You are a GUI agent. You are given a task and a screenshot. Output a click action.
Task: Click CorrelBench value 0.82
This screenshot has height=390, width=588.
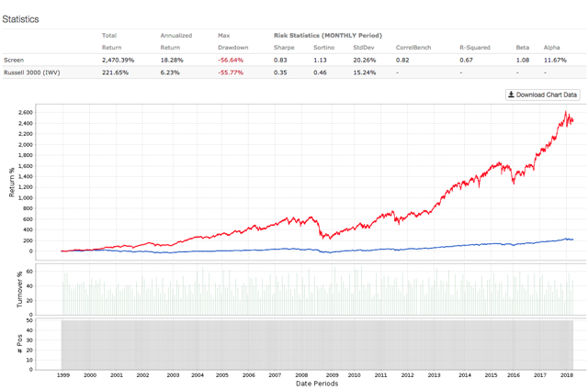click(x=402, y=60)
